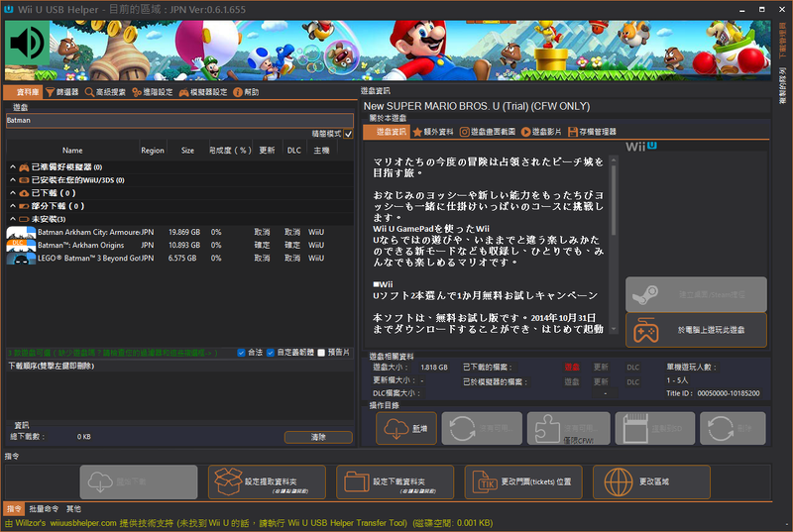Switch to the 批量命令 tab
The height and width of the screenshot is (532, 793).
pos(44,509)
